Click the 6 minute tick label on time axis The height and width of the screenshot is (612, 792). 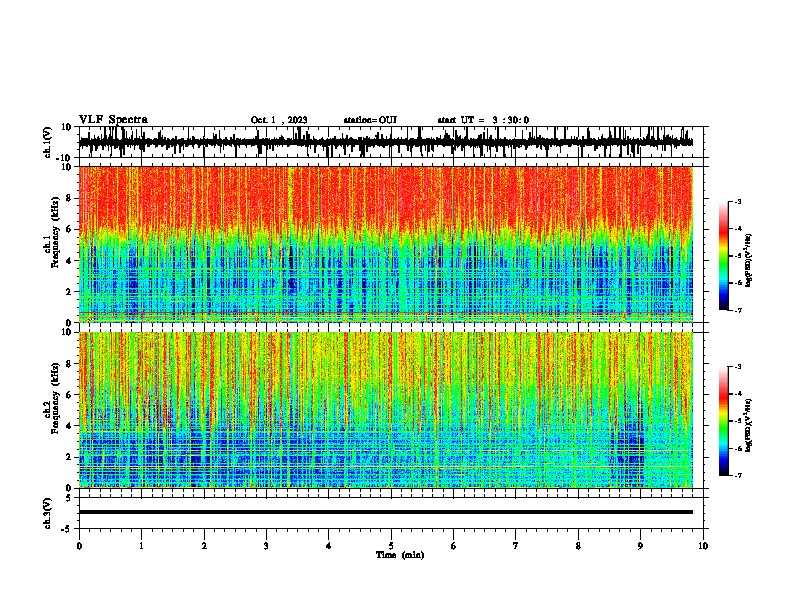[454, 546]
